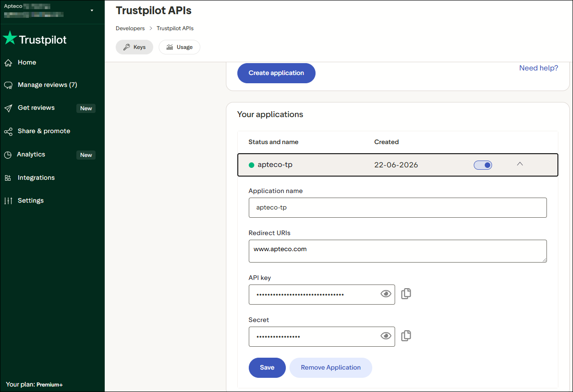The width and height of the screenshot is (573, 392).
Task: Reveal the API key with eye icon
Action: click(x=386, y=294)
